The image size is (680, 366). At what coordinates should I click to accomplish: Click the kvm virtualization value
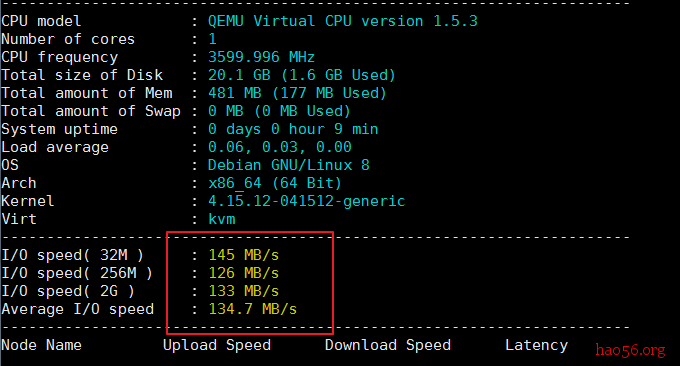coord(222,219)
